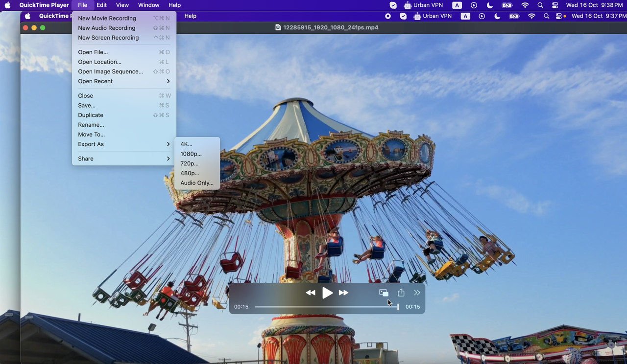Close the open File menu via its title
The image size is (627, 364).
(82, 5)
